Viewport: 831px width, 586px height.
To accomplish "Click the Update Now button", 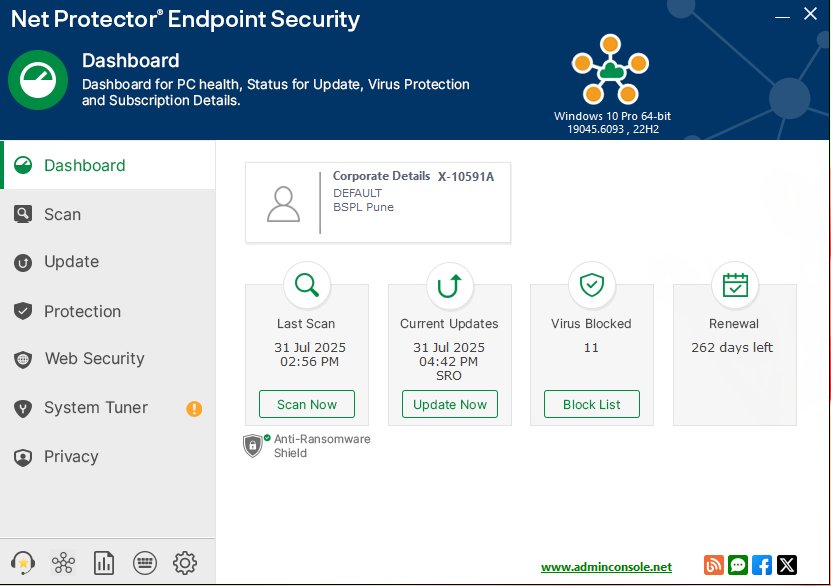I will pyautogui.click(x=450, y=404).
